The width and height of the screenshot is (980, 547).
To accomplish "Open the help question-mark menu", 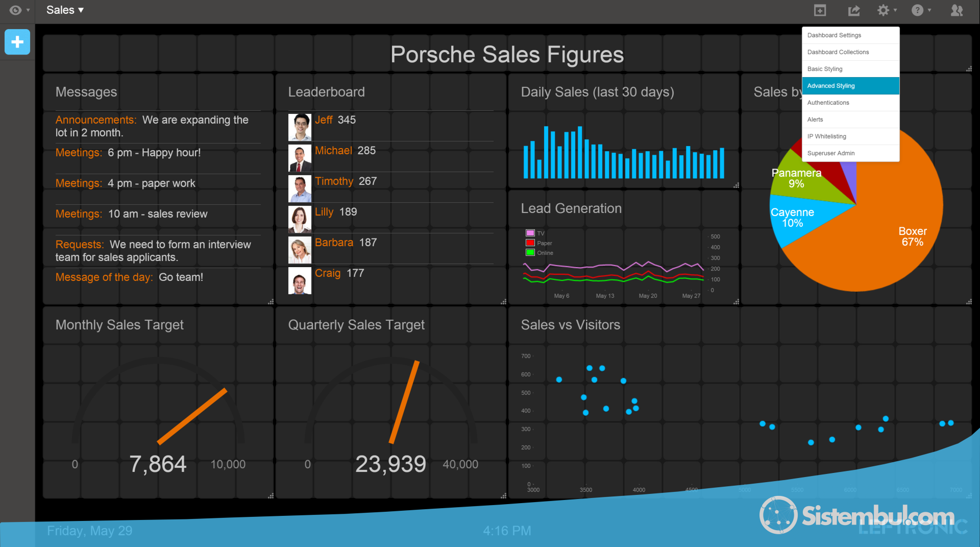I will pyautogui.click(x=921, y=10).
